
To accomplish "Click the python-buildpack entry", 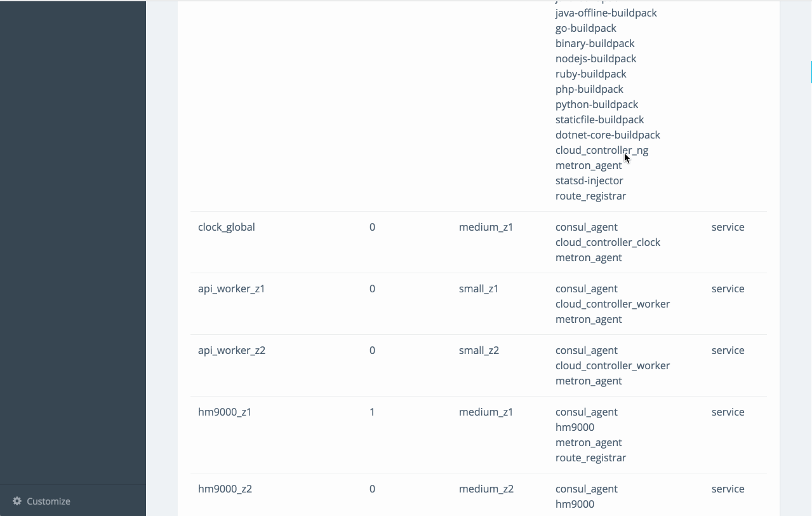I will tap(597, 105).
